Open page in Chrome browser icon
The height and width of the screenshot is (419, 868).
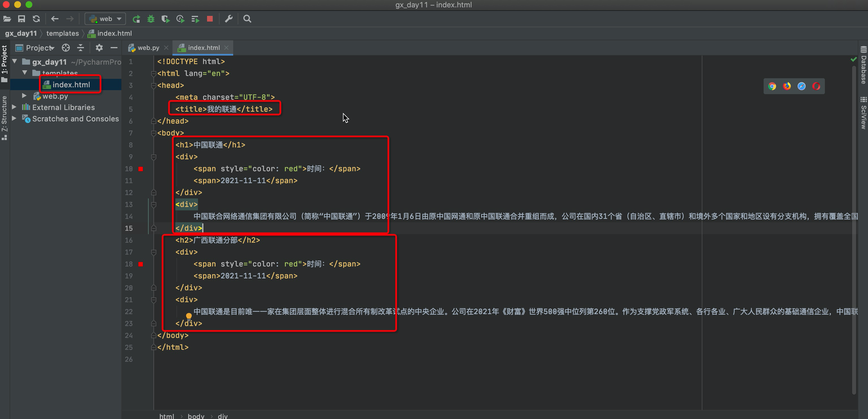(x=772, y=86)
